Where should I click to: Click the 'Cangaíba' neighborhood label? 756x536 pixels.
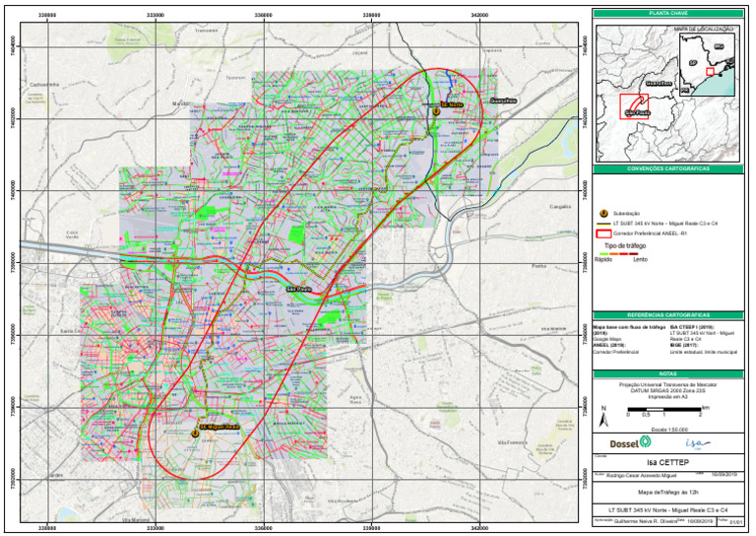point(560,207)
